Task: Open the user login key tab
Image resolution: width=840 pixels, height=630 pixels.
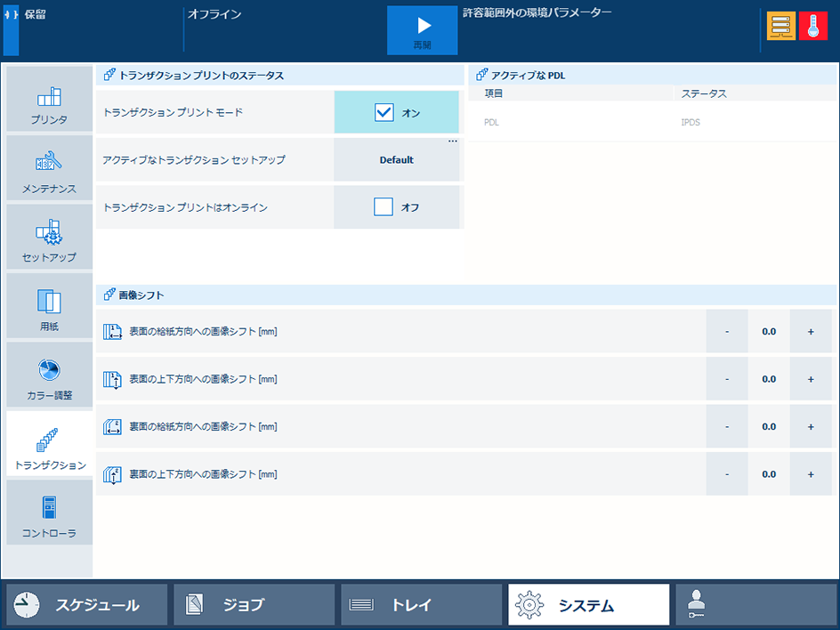Action: [x=755, y=605]
